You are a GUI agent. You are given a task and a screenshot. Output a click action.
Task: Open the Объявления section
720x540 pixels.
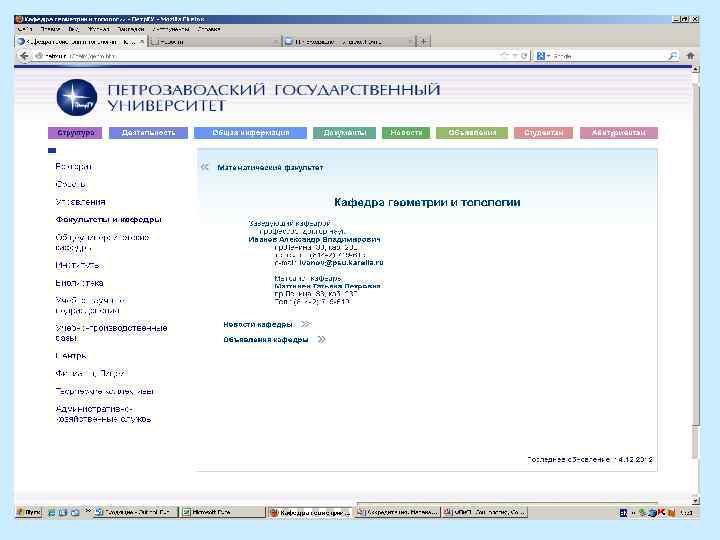(x=472, y=133)
